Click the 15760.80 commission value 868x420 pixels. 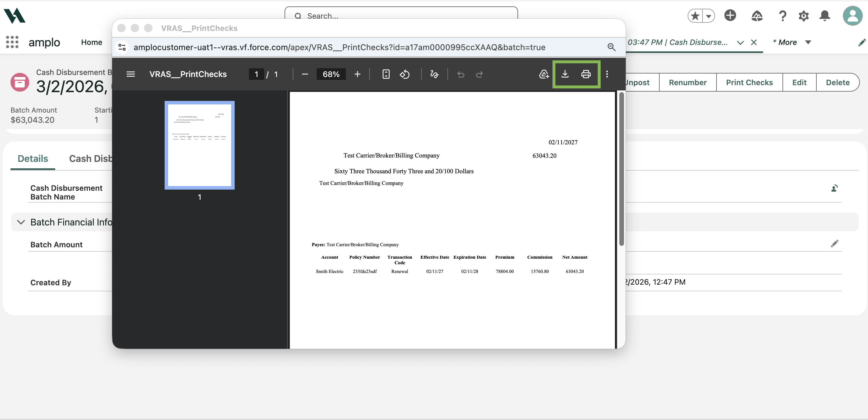pyautogui.click(x=539, y=272)
